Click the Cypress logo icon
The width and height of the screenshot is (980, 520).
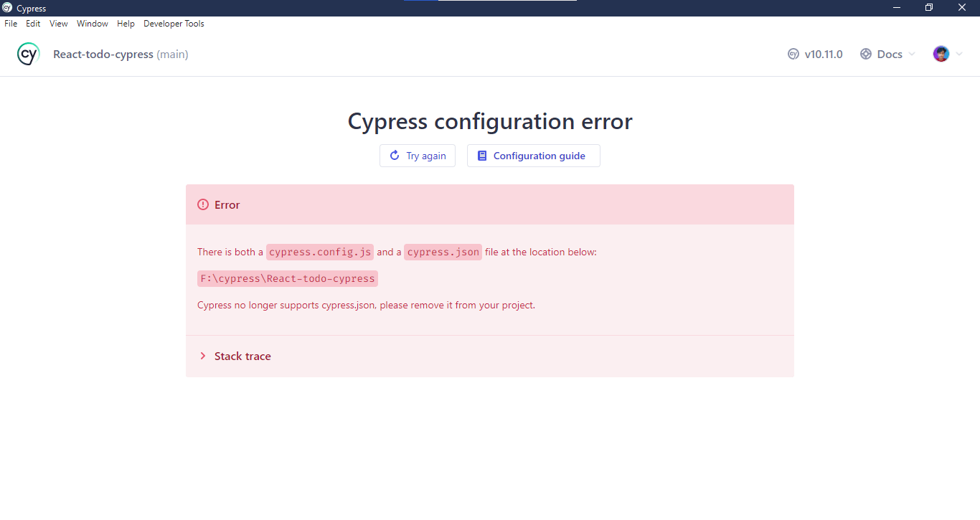(28, 54)
